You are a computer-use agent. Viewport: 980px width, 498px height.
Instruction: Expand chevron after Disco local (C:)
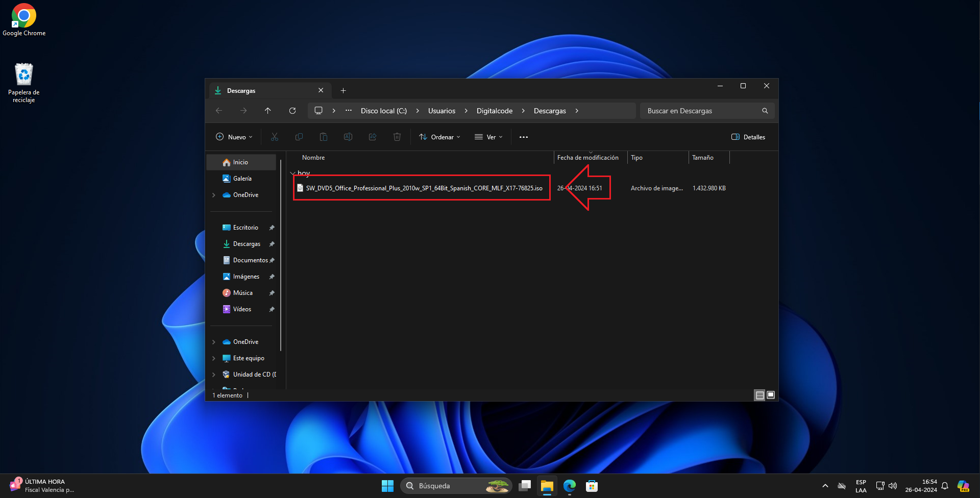418,111
